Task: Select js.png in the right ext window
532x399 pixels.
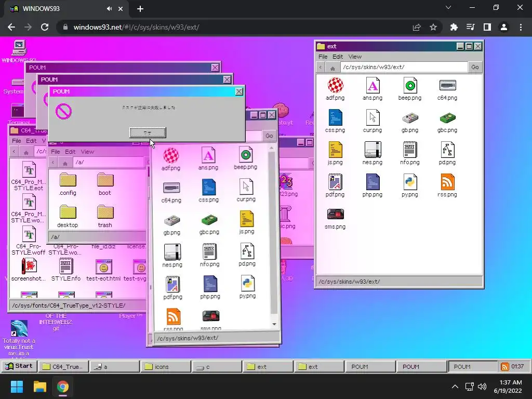Action: (335, 153)
